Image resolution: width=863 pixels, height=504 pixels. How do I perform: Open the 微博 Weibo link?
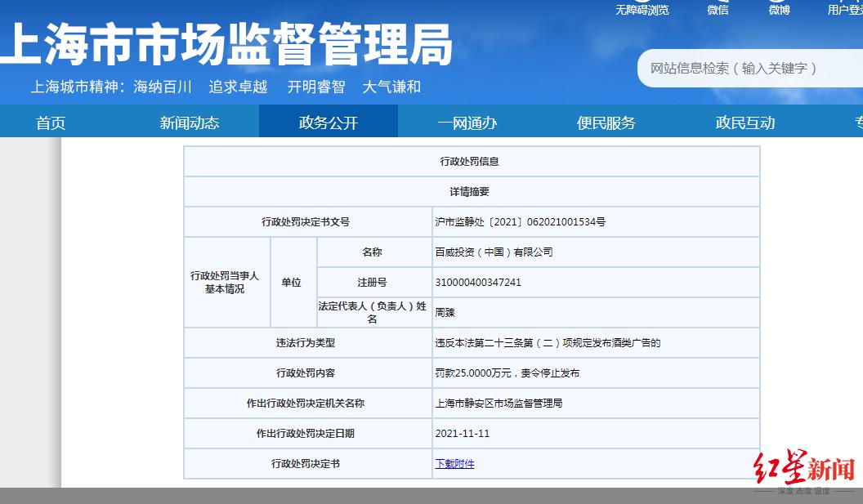(x=779, y=10)
